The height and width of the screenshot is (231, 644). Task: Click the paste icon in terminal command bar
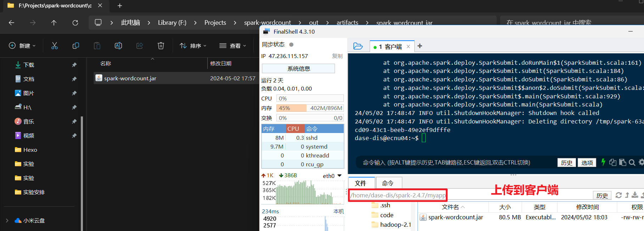pos(623,162)
